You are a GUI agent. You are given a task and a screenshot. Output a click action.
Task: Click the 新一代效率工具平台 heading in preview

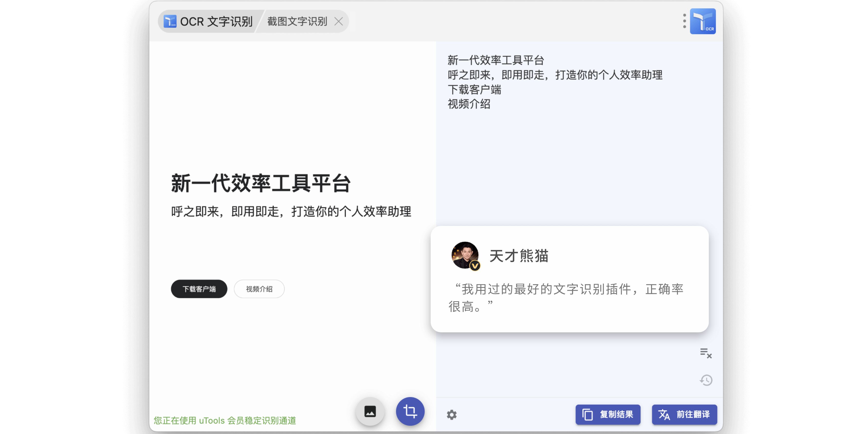click(x=261, y=184)
